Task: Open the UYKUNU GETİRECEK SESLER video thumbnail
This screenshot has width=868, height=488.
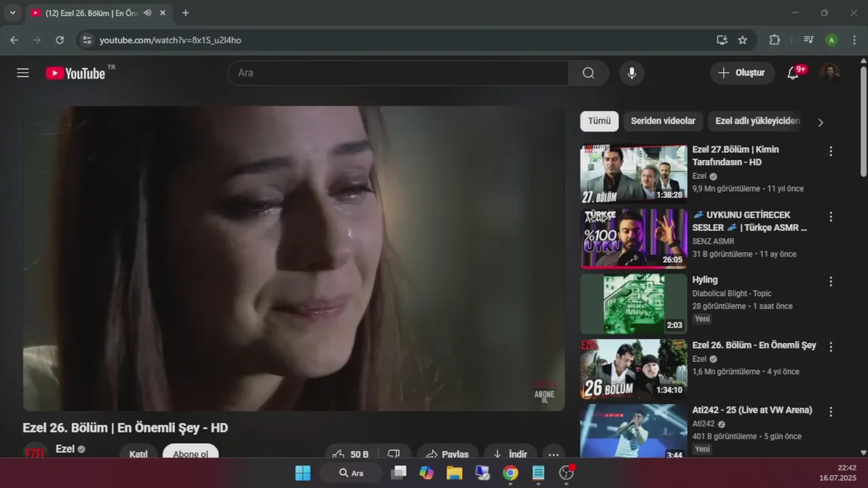Action: 633,239
